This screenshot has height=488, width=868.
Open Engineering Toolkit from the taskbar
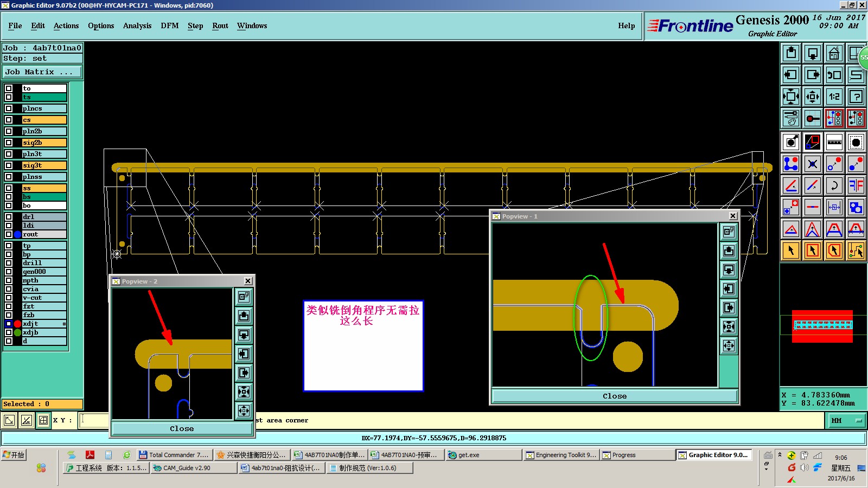click(561, 455)
